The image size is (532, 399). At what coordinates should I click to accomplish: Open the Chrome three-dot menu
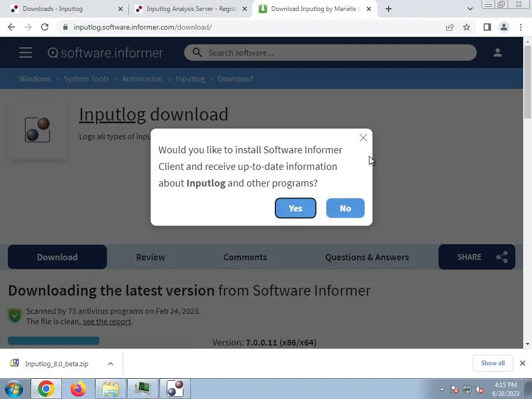pos(521,27)
